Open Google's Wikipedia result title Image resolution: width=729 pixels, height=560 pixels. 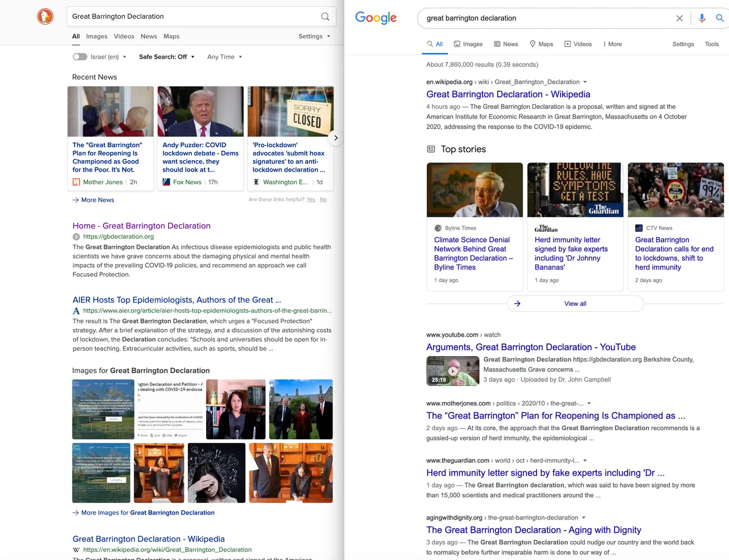point(508,95)
